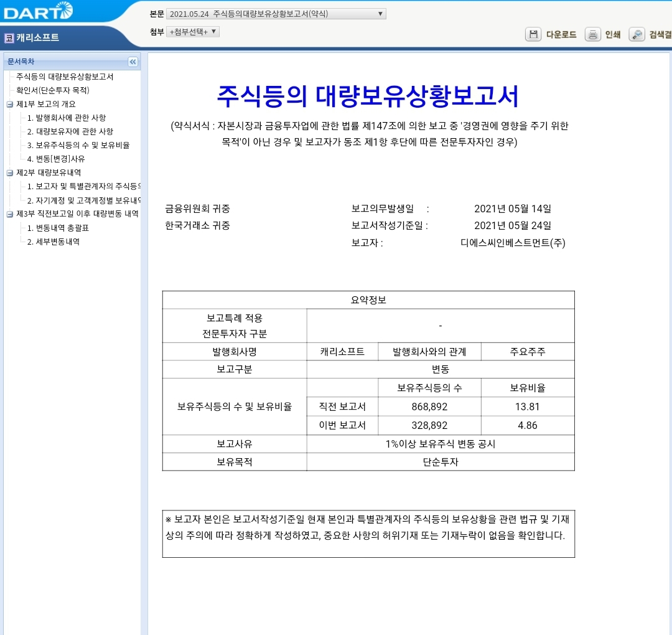The image size is (672, 635).
Task: Go to 1. 발행회사에 관한 사항
Action: [67, 118]
